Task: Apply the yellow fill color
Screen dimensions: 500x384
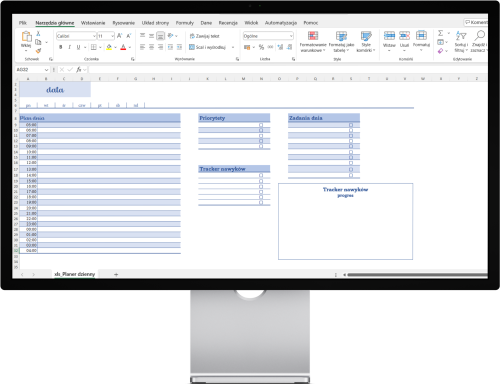Action: (109, 47)
